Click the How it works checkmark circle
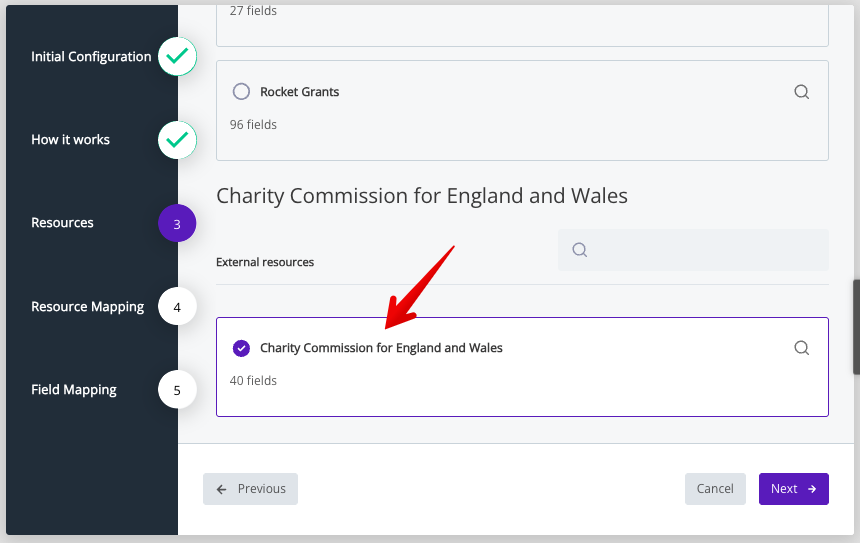Screen dimensions: 860x543 tap(177, 140)
